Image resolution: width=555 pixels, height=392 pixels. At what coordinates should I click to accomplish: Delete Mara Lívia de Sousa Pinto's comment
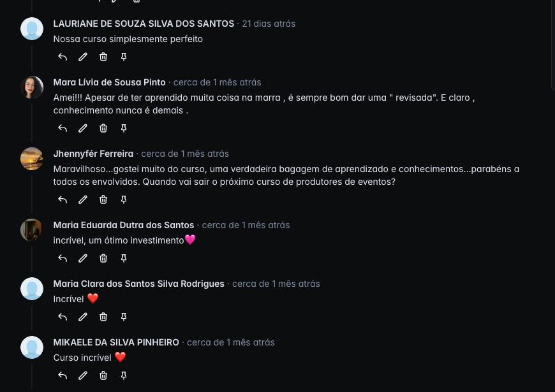click(103, 128)
